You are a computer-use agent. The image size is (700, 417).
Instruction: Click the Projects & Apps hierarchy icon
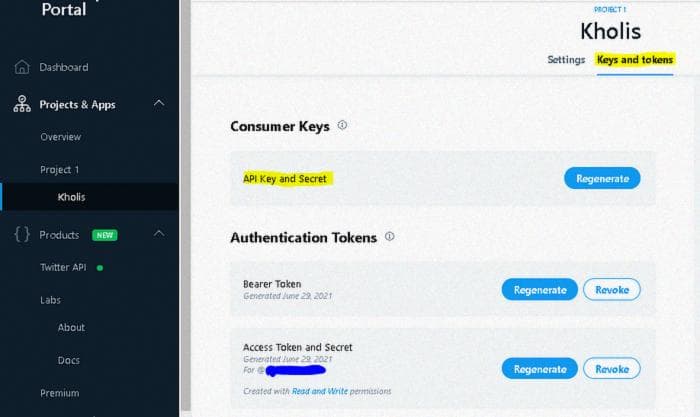(21, 104)
